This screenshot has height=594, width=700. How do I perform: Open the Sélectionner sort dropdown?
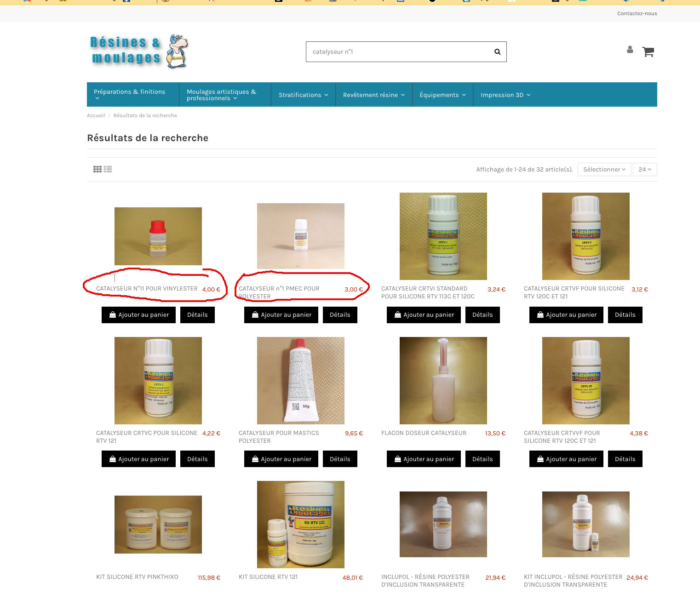(x=604, y=169)
